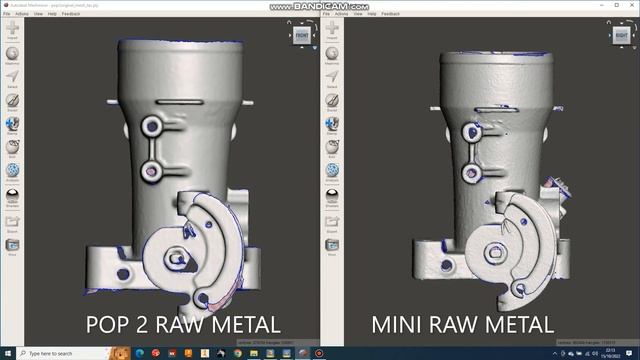Click left arrow beside FRONT view cube

[x=290, y=36]
